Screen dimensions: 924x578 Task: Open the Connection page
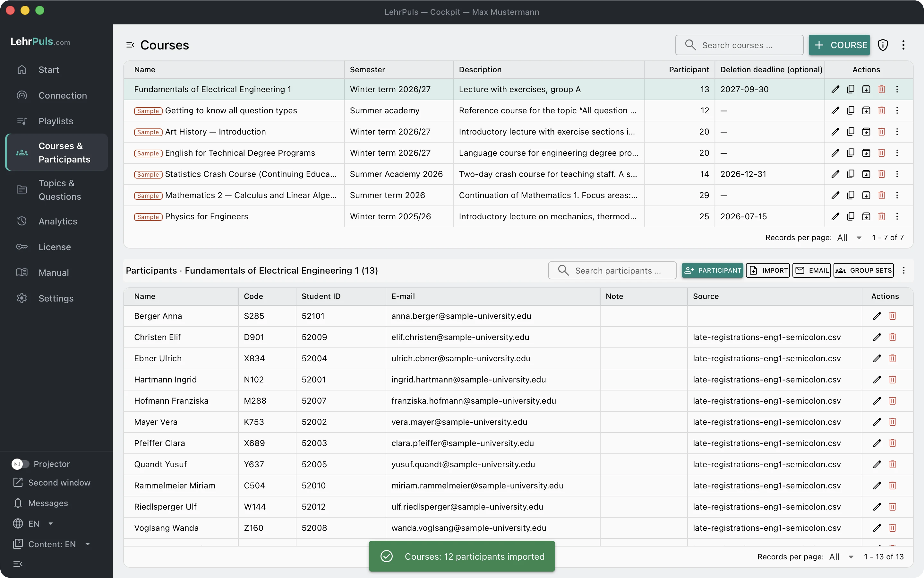(x=56, y=95)
